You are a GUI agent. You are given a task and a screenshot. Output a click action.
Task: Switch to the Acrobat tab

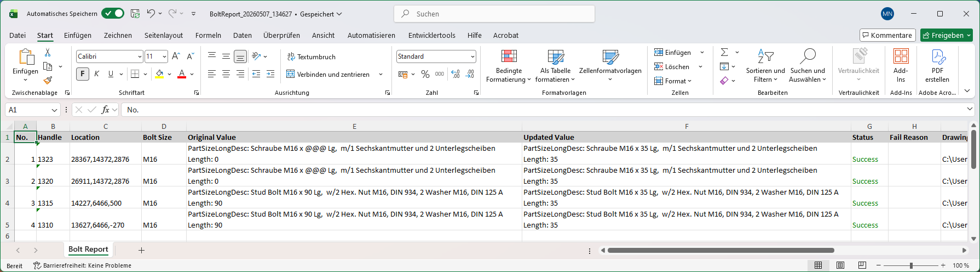pyautogui.click(x=506, y=35)
